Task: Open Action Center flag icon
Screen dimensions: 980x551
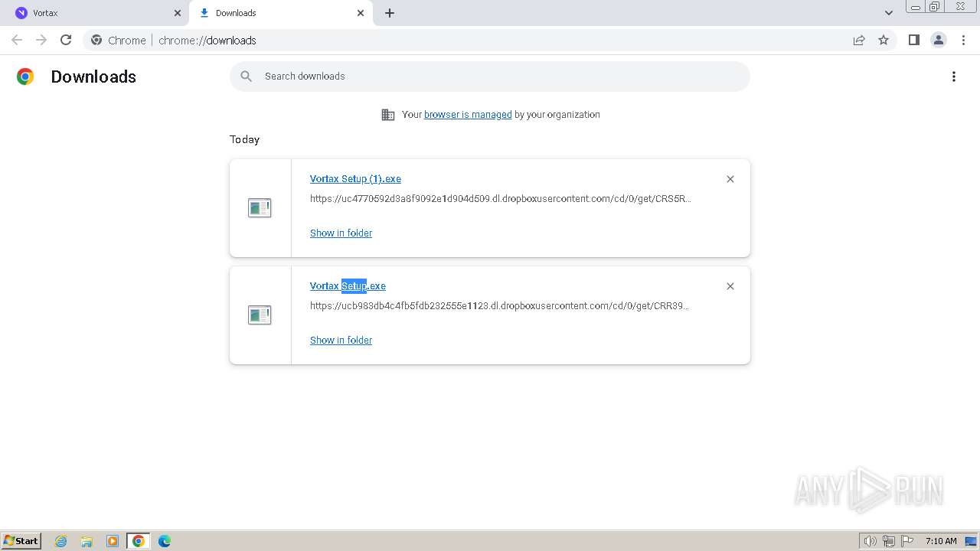Action: [907, 541]
